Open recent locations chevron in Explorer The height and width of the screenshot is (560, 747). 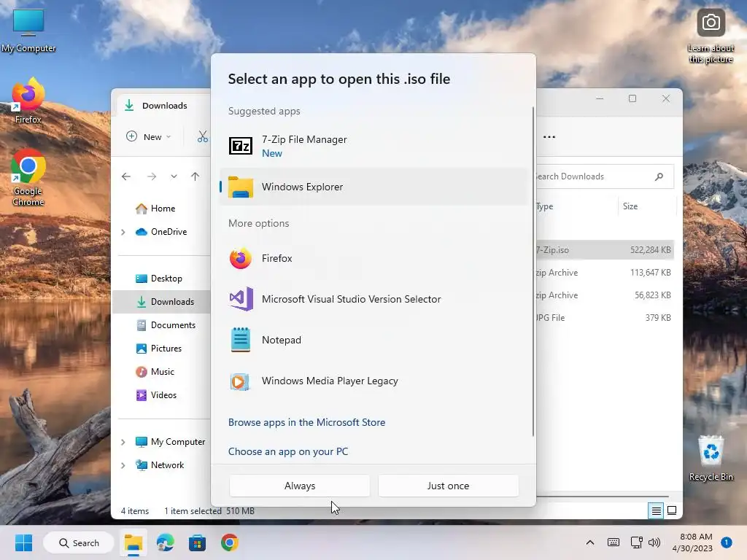(x=174, y=176)
